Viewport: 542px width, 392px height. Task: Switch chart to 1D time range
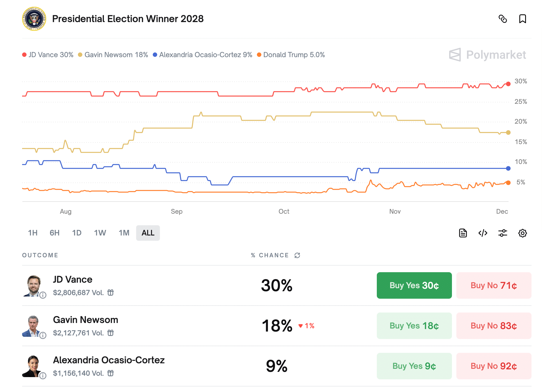pyautogui.click(x=77, y=233)
